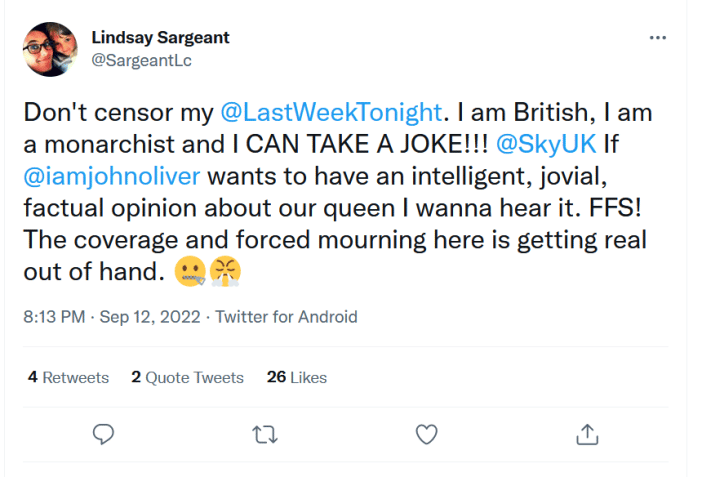Open Lindsay Sargeant's profile picture
The image size is (702, 477).
[48, 49]
